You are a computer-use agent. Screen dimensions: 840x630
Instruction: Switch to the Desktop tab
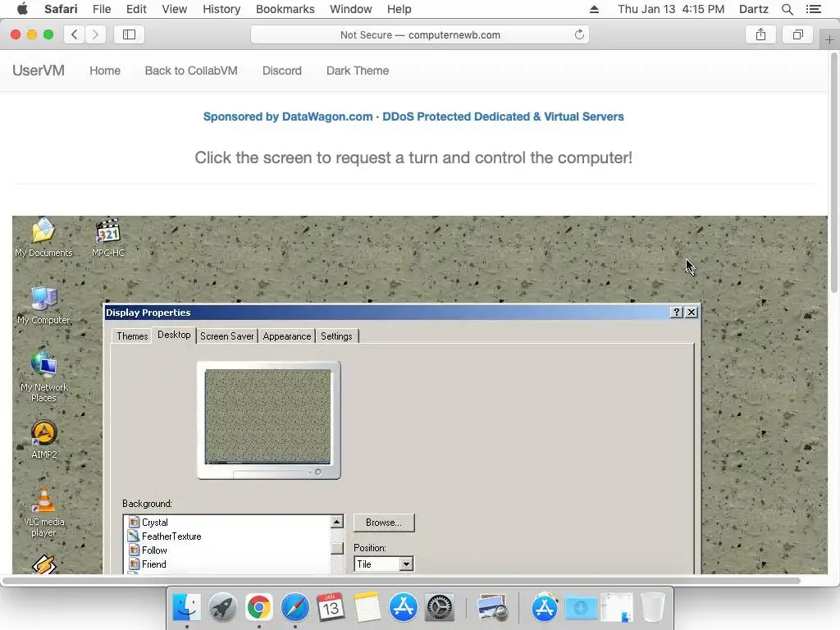174,335
